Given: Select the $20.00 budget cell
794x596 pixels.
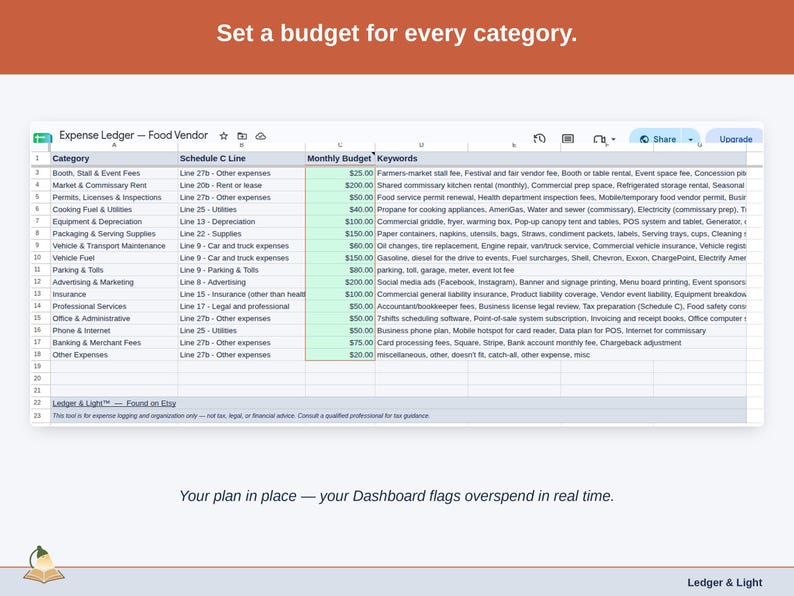Looking at the screenshot, I should click(340, 355).
